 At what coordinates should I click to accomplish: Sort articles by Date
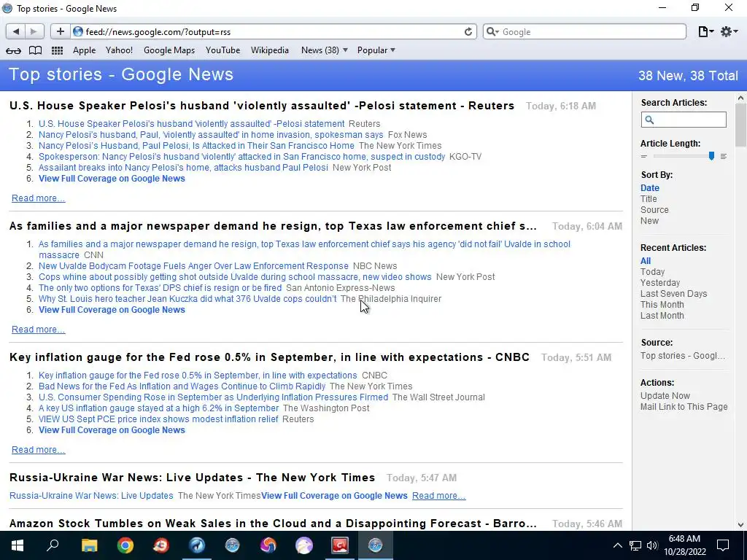click(650, 187)
